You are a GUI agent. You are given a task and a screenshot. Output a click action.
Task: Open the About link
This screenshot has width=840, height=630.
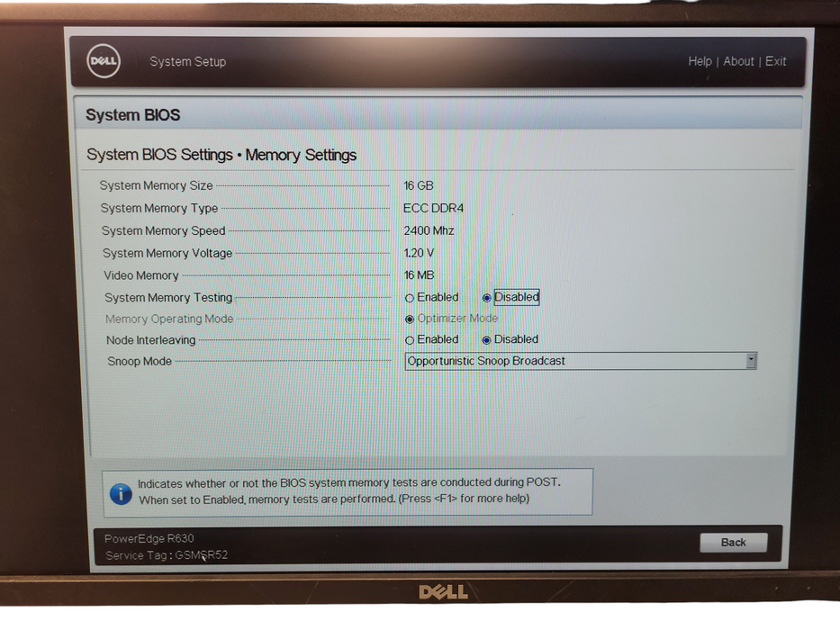coord(738,61)
